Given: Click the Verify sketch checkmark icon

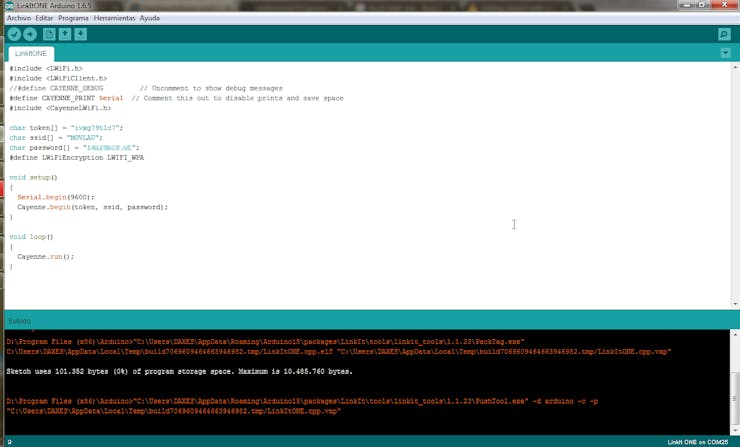Looking at the screenshot, I should tap(14, 34).
